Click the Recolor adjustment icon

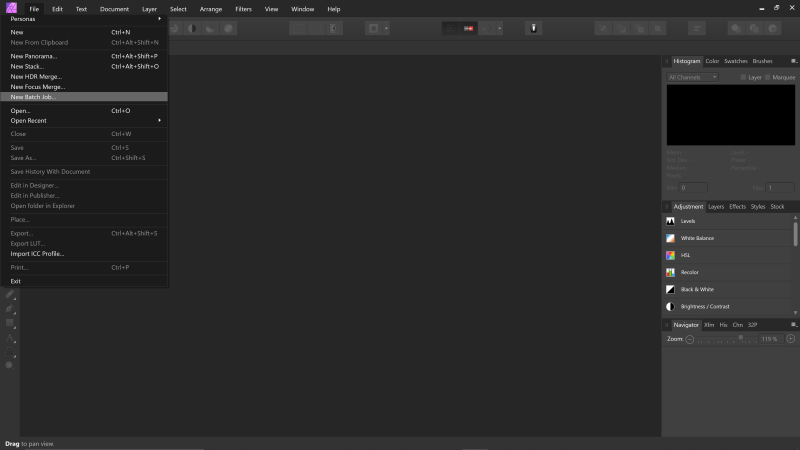click(670, 272)
